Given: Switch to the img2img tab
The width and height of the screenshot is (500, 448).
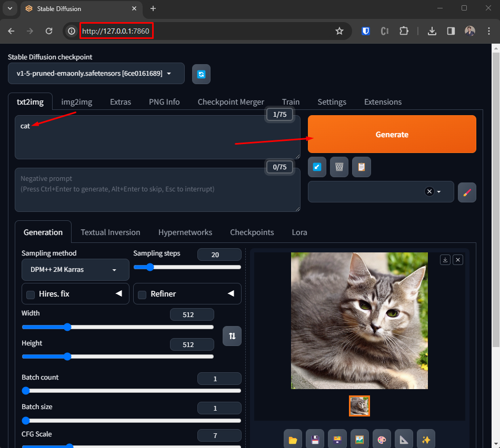Looking at the screenshot, I should (x=76, y=102).
